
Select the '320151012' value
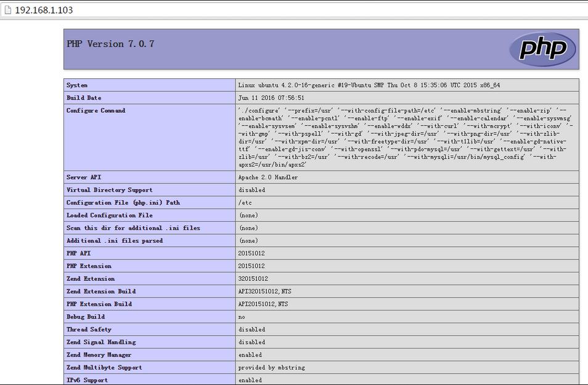253,279
